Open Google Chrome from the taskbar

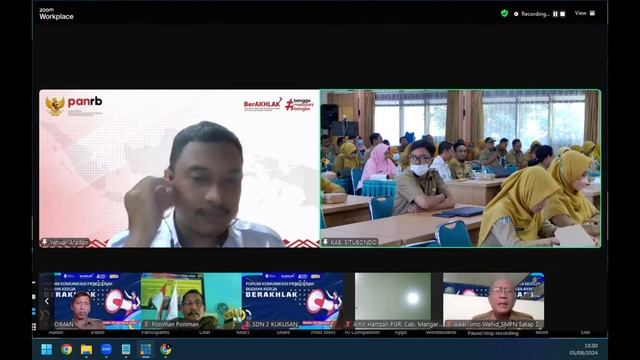(x=67, y=349)
